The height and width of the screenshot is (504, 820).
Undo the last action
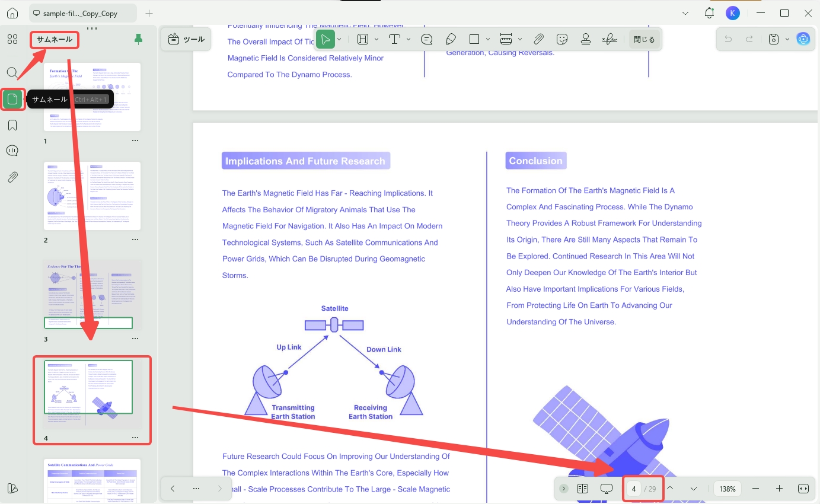[x=728, y=39]
